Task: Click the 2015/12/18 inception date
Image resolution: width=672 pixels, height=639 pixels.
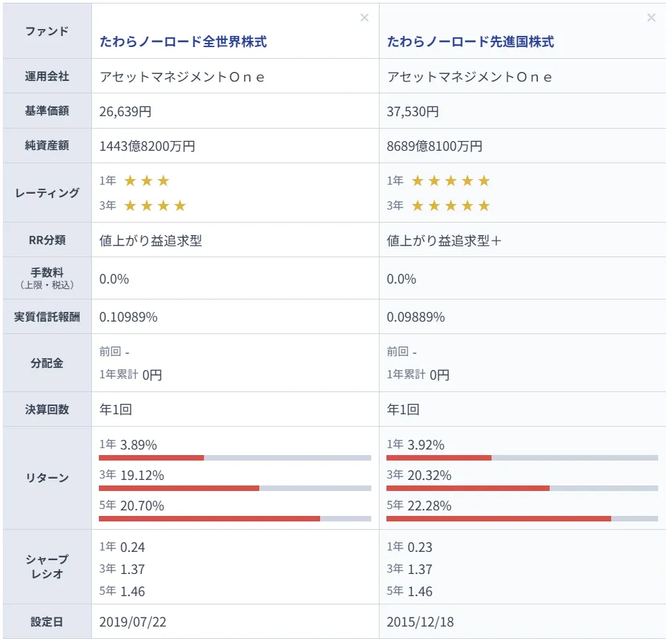Action: 420,622
